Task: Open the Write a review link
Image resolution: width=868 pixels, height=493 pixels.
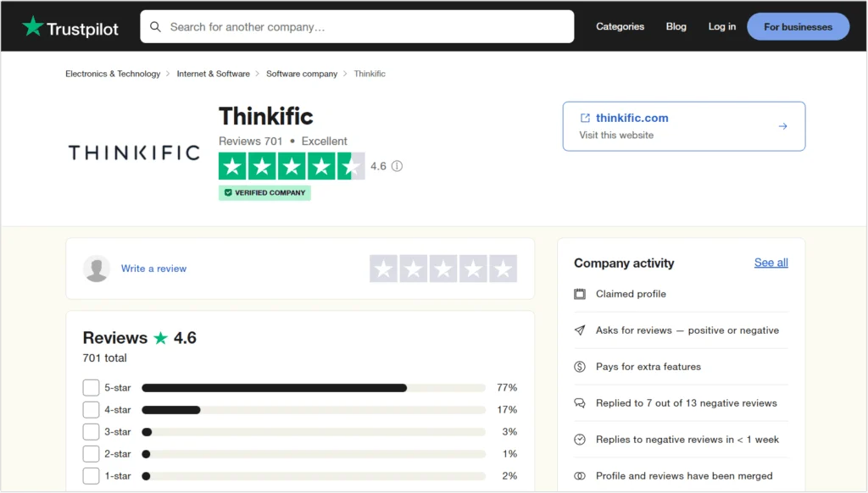Action: (153, 268)
